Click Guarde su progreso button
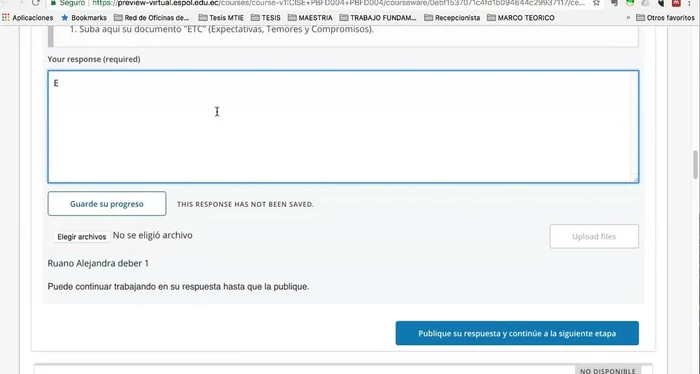The height and width of the screenshot is (374, 700). click(107, 204)
